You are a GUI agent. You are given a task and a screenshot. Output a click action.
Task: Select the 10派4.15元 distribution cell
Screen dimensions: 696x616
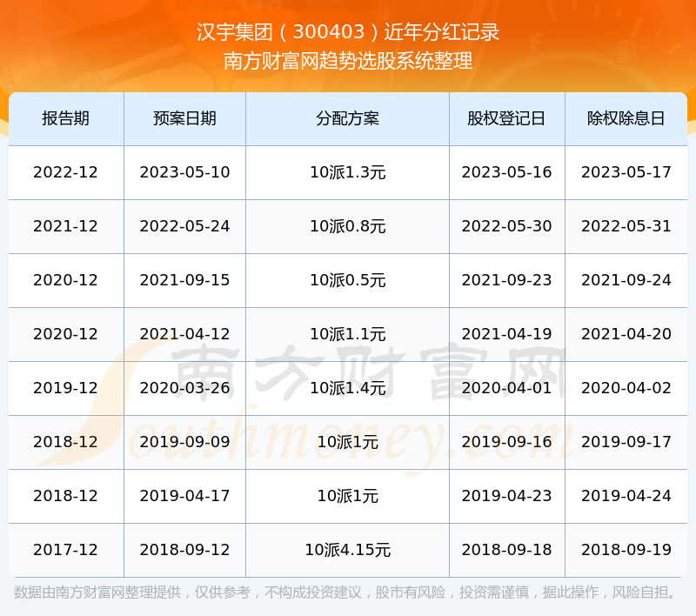[347, 550]
